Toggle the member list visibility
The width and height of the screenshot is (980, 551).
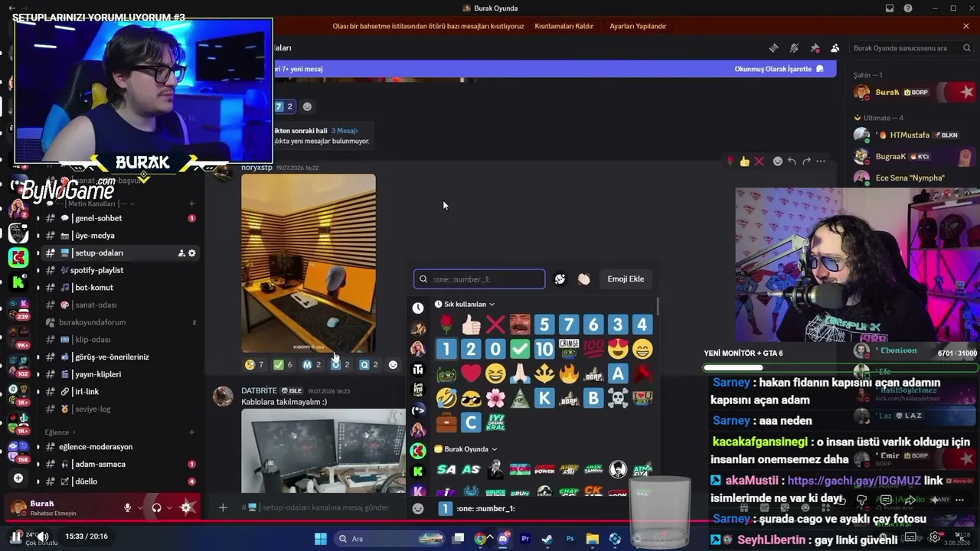(x=835, y=47)
